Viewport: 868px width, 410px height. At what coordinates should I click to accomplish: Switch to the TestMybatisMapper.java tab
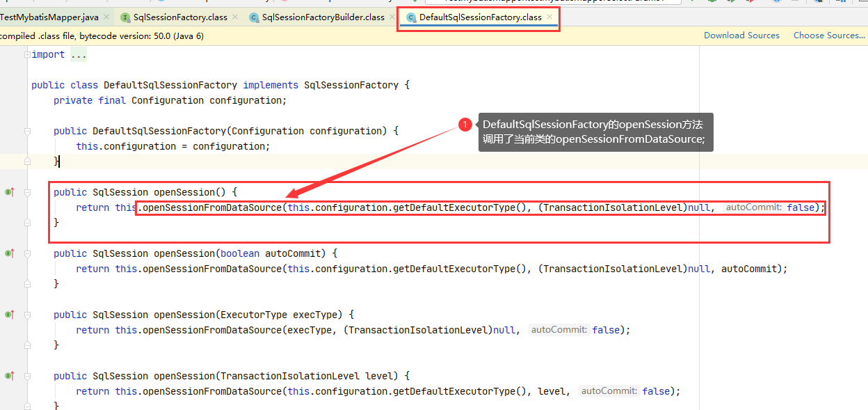coord(49,17)
